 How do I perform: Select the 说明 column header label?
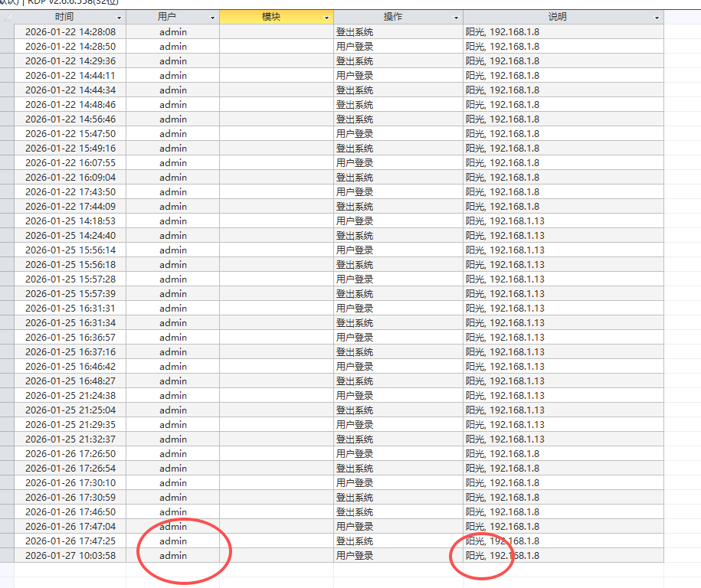point(558,17)
